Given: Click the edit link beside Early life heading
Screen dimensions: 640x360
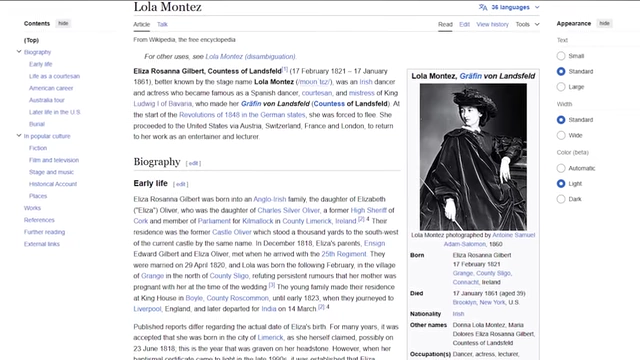Looking at the screenshot, I should pyautogui.click(x=180, y=184).
